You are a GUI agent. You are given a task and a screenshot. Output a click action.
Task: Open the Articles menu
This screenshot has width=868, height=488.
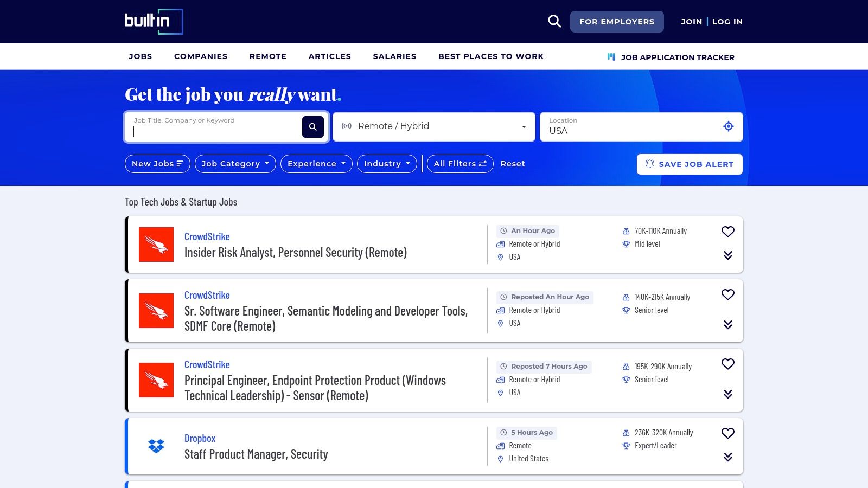pos(330,56)
